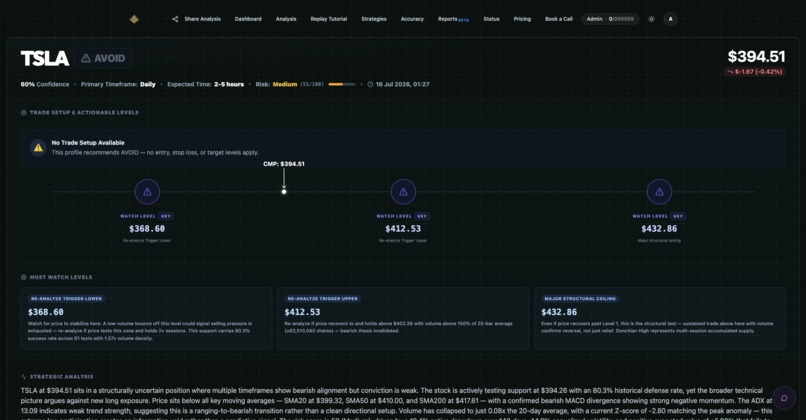Click the watch level icon above $368.60
Image resolution: width=806 pixels, height=420 pixels.
[147, 192]
